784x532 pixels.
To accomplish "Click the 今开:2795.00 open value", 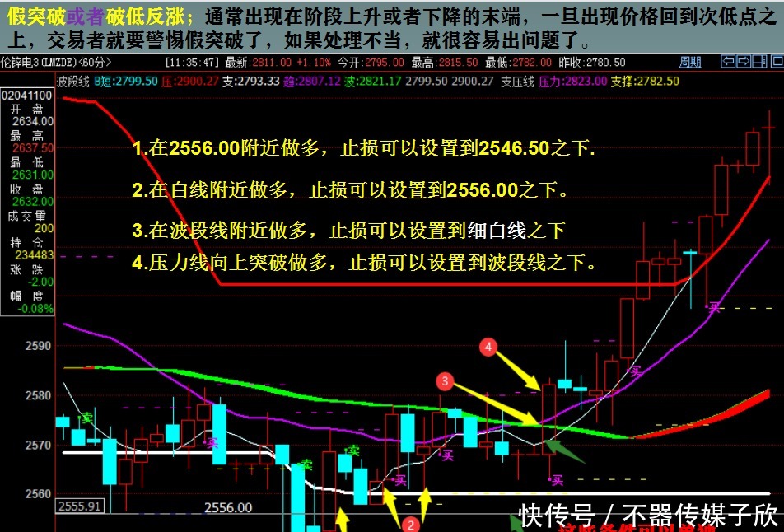I will pos(371,63).
